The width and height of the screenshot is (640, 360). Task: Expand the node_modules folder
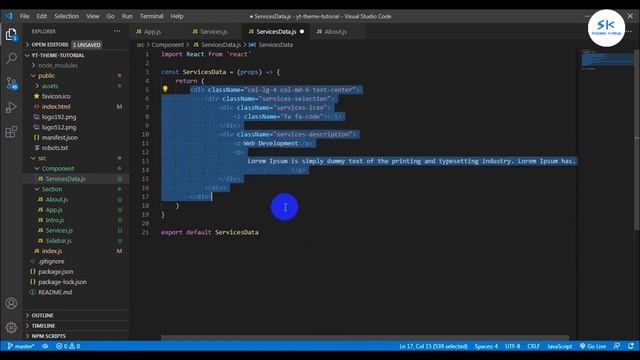click(58, 65)
